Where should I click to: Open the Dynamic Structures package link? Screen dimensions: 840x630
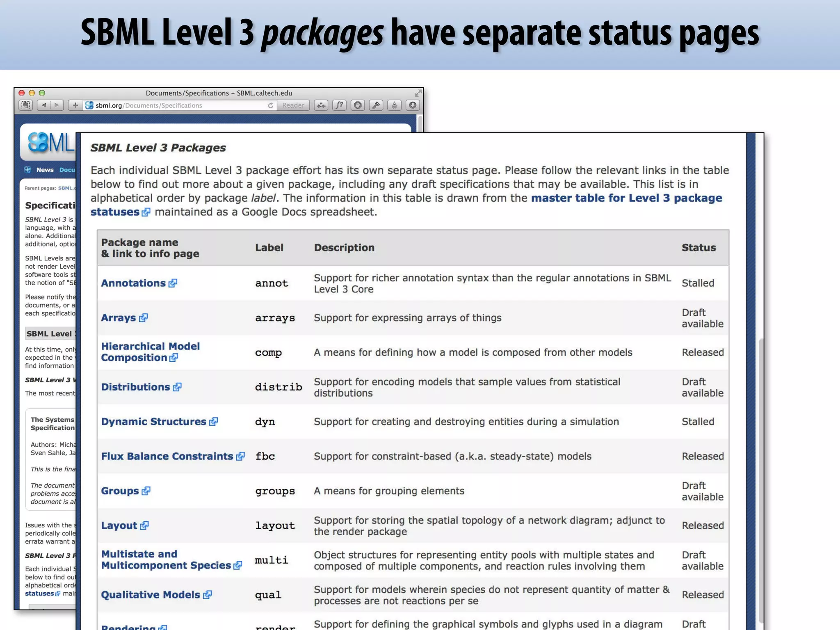153,422
